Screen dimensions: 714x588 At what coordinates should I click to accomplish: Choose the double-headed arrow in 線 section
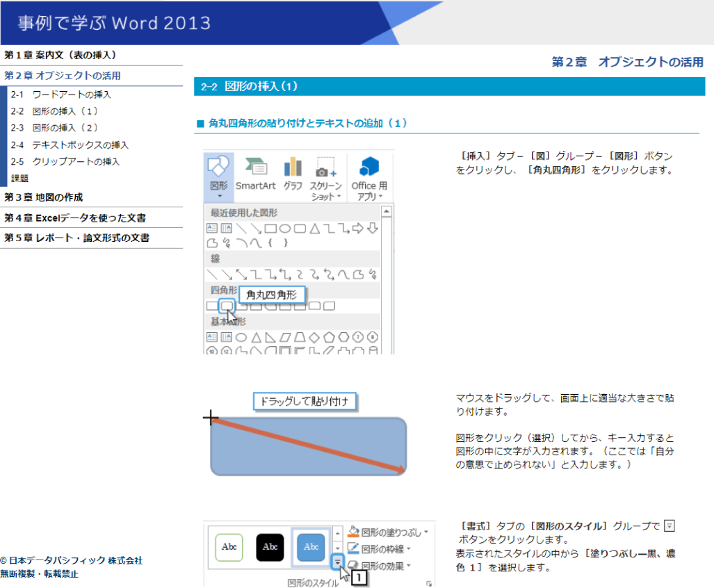point(241,275)
